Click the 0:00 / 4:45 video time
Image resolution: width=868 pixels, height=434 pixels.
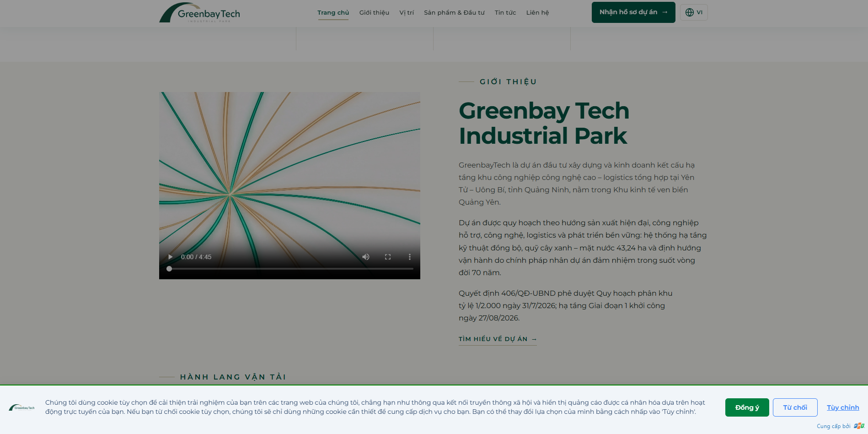196,257
